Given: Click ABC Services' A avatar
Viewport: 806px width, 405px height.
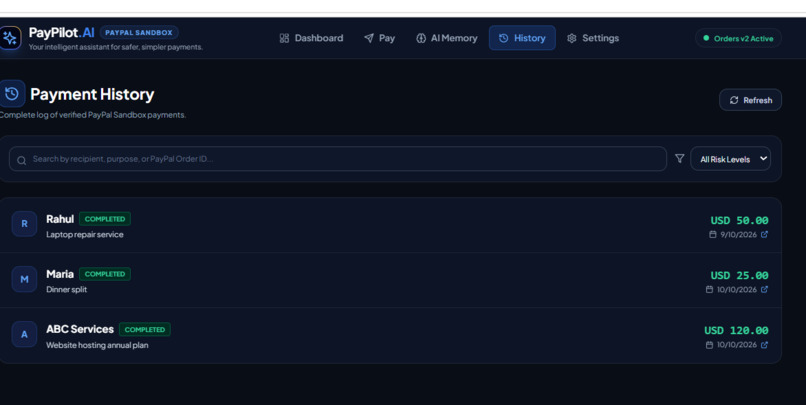Looking at the screenshot, I should [24, 335].
